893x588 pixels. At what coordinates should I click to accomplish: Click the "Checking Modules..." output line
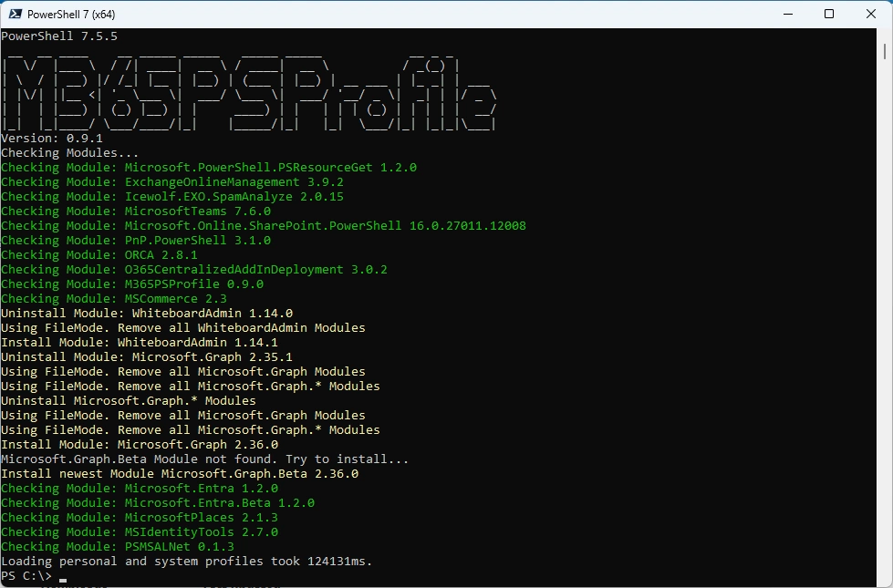point(69,153)
